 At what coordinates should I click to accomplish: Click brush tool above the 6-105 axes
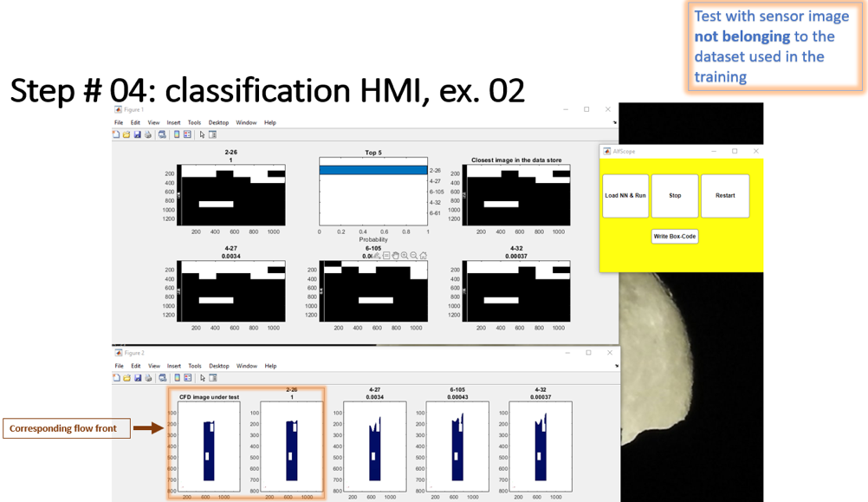(378, 256)
